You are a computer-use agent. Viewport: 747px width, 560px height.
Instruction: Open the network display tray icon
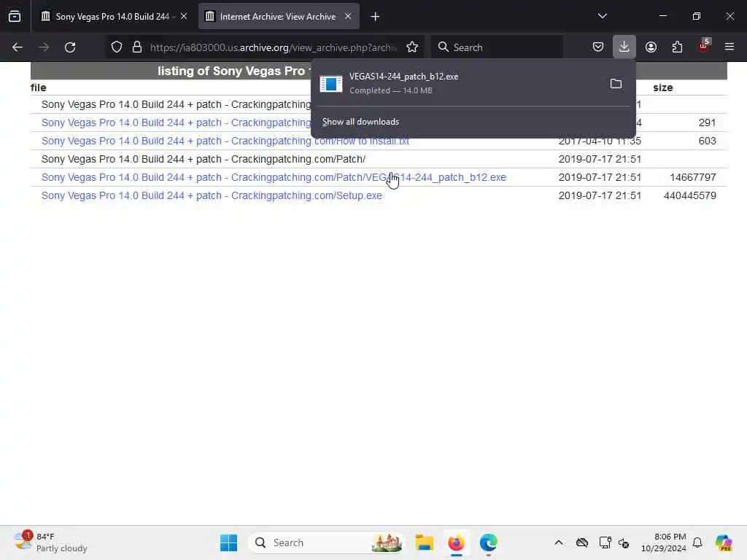[605, 542]
